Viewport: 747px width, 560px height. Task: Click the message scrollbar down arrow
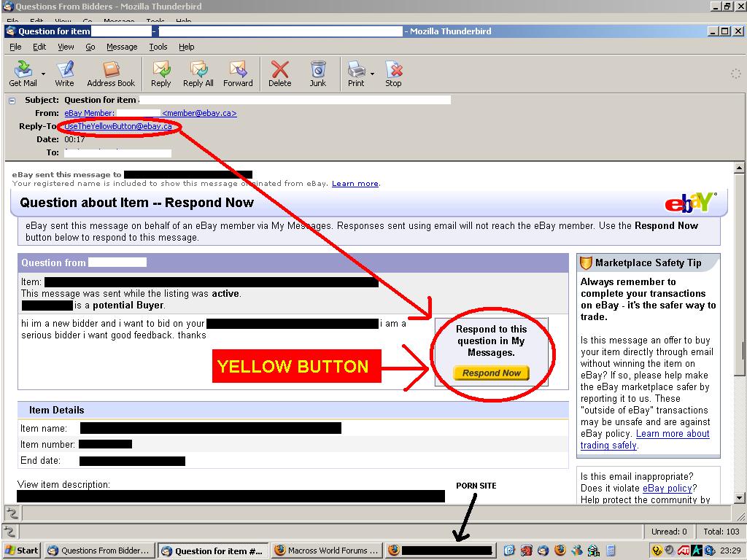click(739, 498)
